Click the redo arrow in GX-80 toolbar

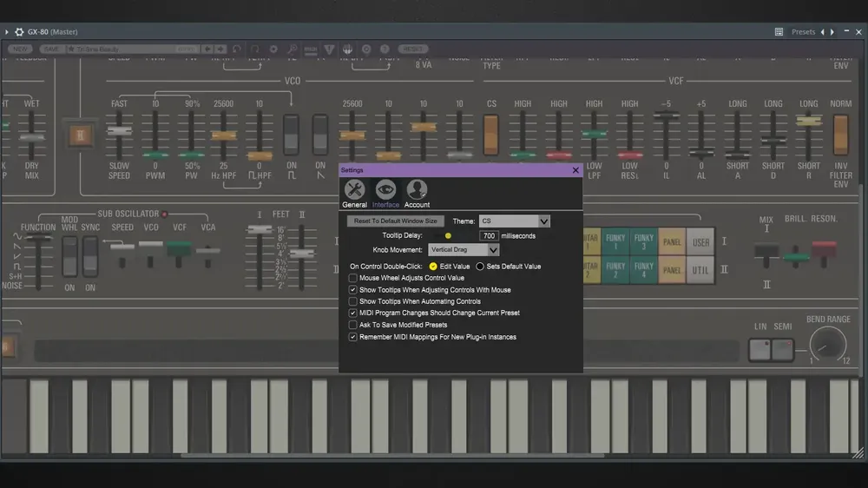(x=255, y=49)
